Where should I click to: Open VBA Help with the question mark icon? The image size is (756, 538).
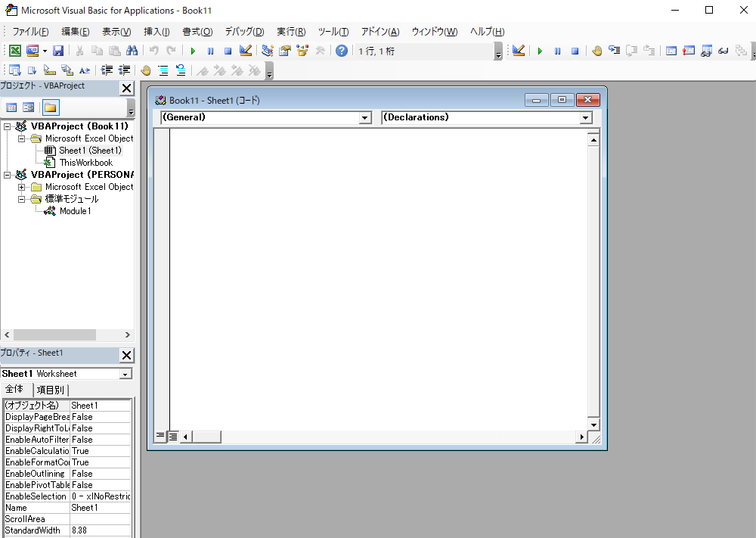[342, 51]
